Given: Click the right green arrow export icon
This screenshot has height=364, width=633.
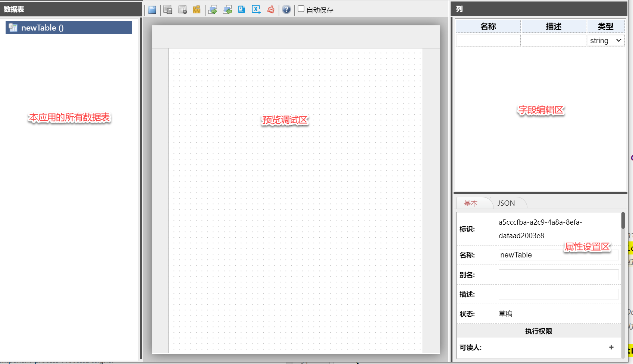Looking at the screenshot, I should [213, 10].
